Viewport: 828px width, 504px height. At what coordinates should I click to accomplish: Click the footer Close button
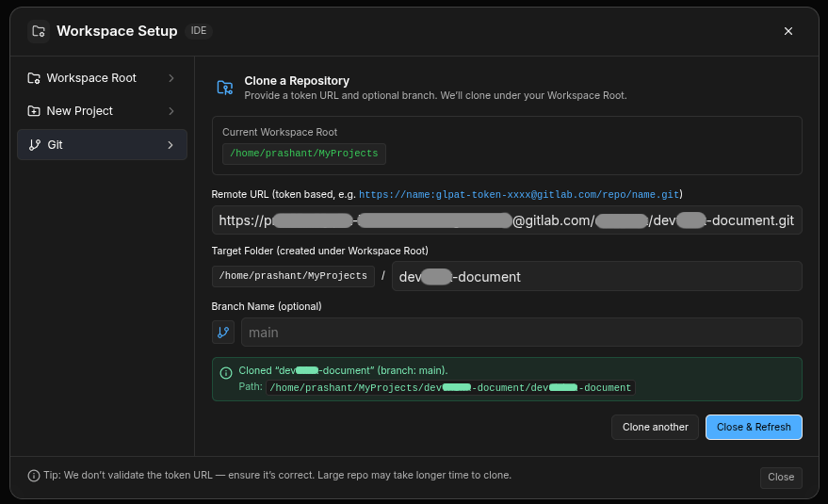pyautogui.click(x=781, y=477)
